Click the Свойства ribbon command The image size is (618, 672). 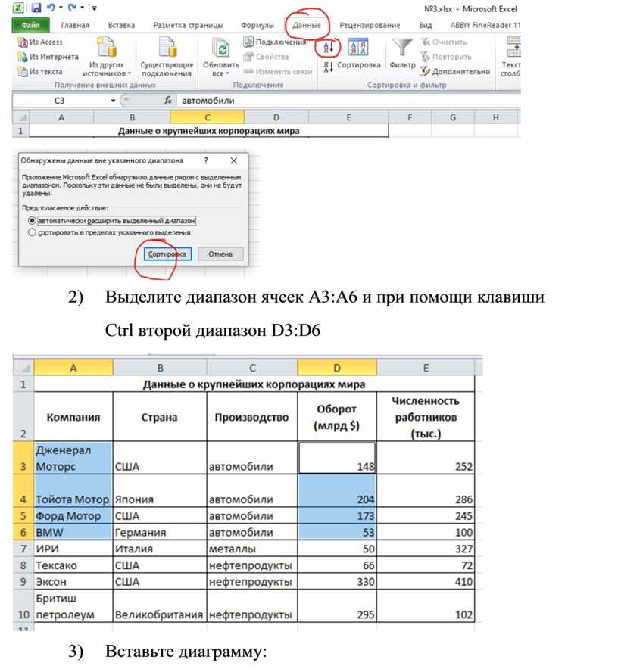[266, 57]
